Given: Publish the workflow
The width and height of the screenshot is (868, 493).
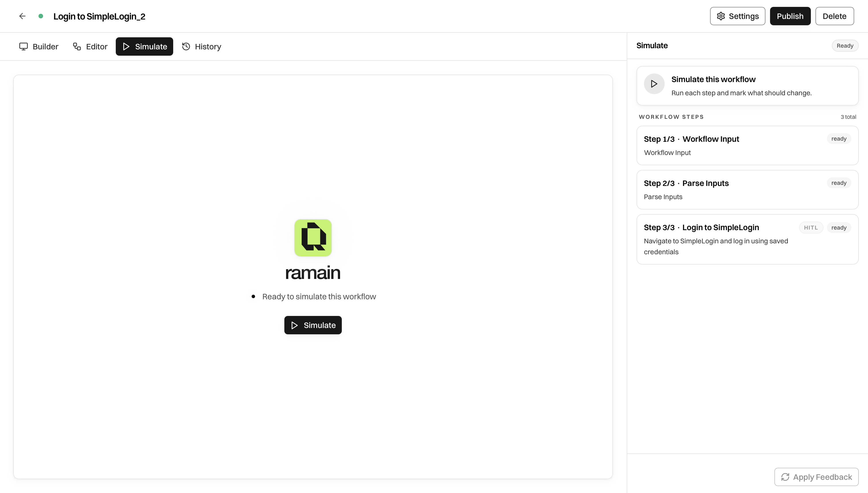Looking at the screenshot, I should point(790,16).
